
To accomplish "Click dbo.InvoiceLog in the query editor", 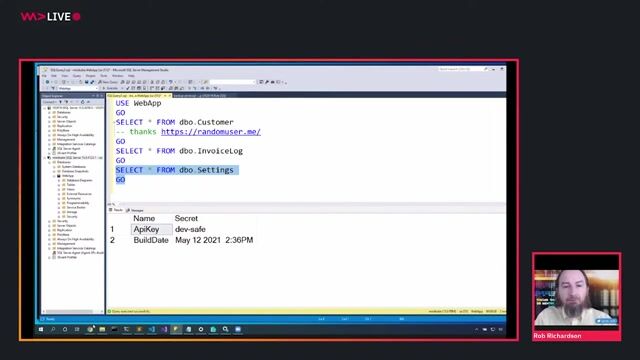I will (x=211, y=151).
